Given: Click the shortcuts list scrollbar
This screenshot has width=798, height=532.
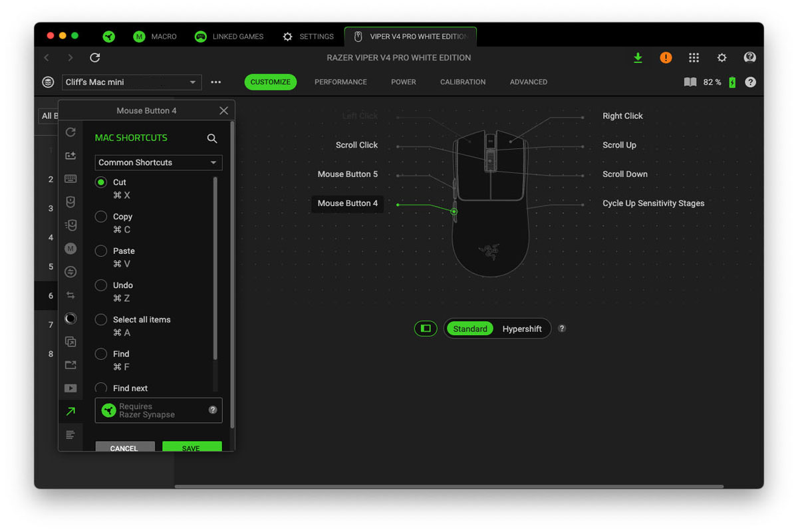Looking at the screenshot, I should click(x=215, y=269).
